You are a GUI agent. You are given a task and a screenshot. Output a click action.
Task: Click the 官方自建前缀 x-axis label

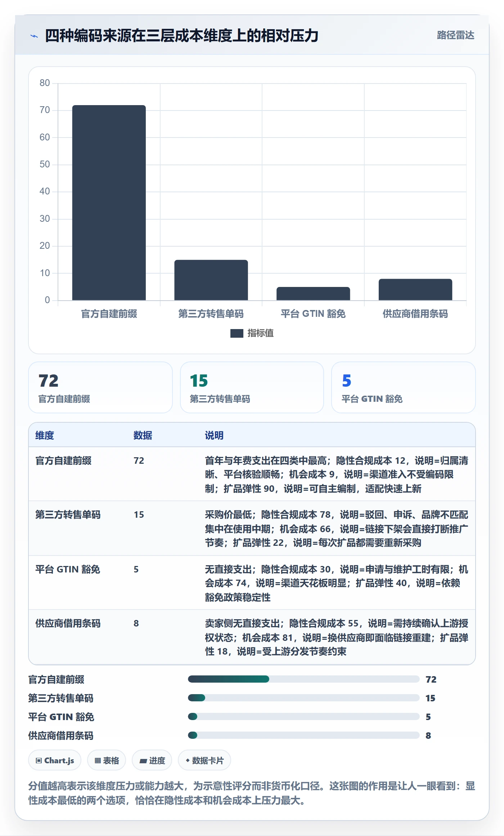click(109, 314)
